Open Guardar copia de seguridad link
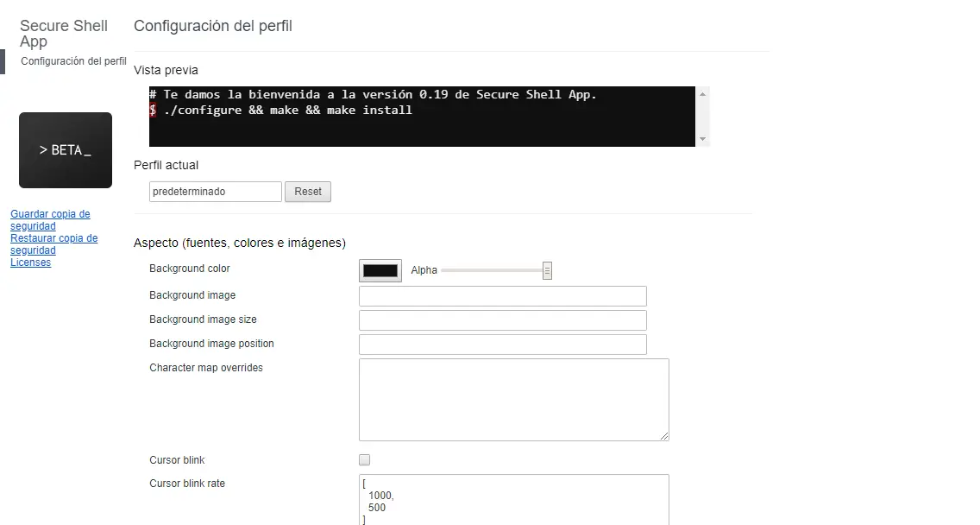Screen dimensions: 980x525 50,219
